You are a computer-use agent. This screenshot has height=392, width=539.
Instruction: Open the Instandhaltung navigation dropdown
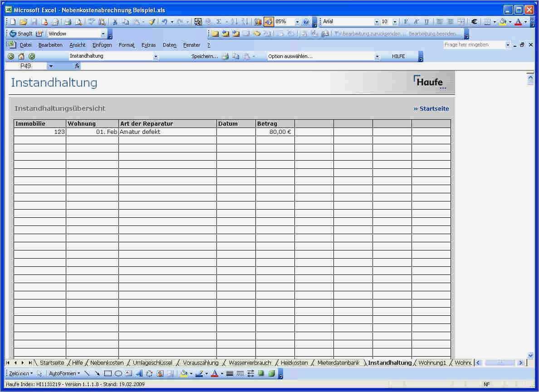[156, 56]
